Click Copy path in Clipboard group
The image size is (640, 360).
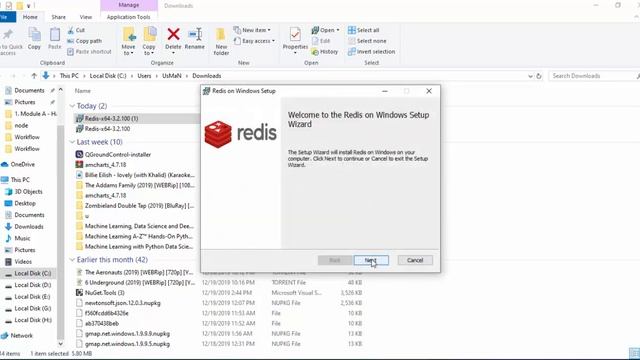(84, 41)
